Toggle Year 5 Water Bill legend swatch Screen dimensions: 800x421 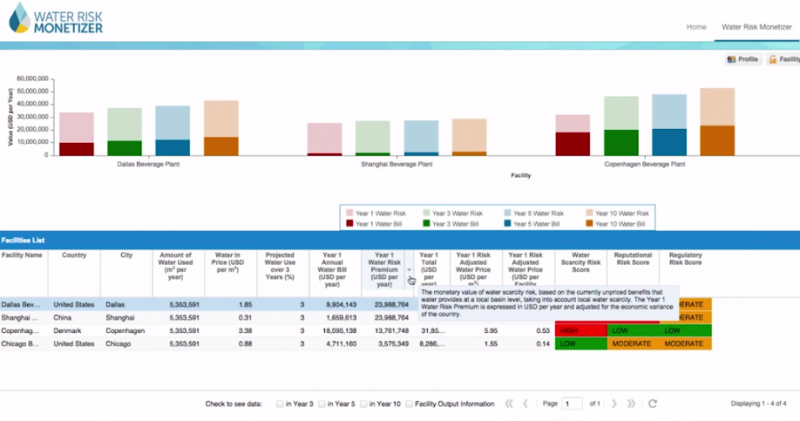508,224
